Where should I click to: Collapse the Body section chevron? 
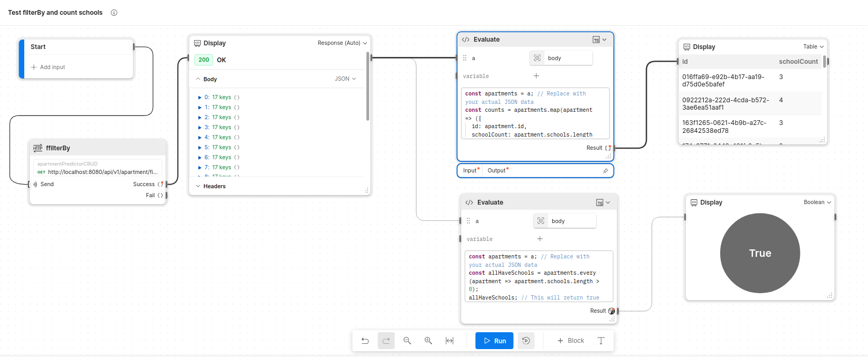198,79
